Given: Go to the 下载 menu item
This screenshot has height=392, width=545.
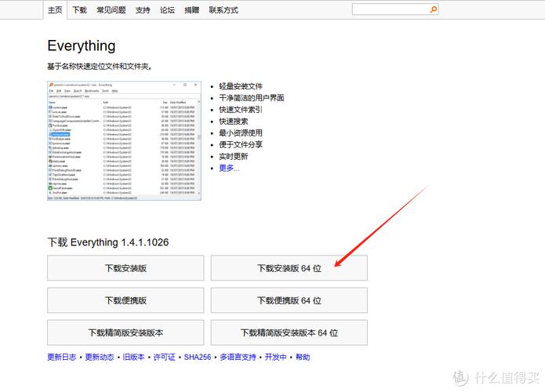Looking at the screenshot, I should (79, 10).
